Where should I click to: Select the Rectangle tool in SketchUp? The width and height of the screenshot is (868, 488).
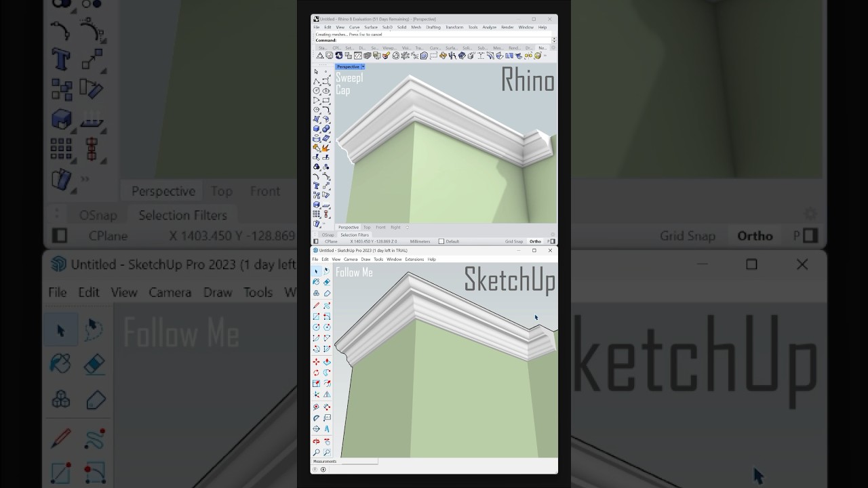coord(316,317)
